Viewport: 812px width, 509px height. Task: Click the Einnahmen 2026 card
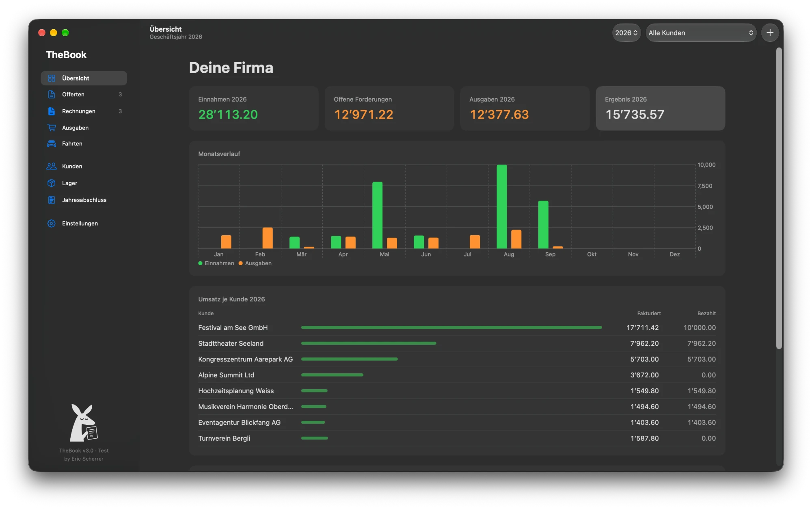coord(254,108)
